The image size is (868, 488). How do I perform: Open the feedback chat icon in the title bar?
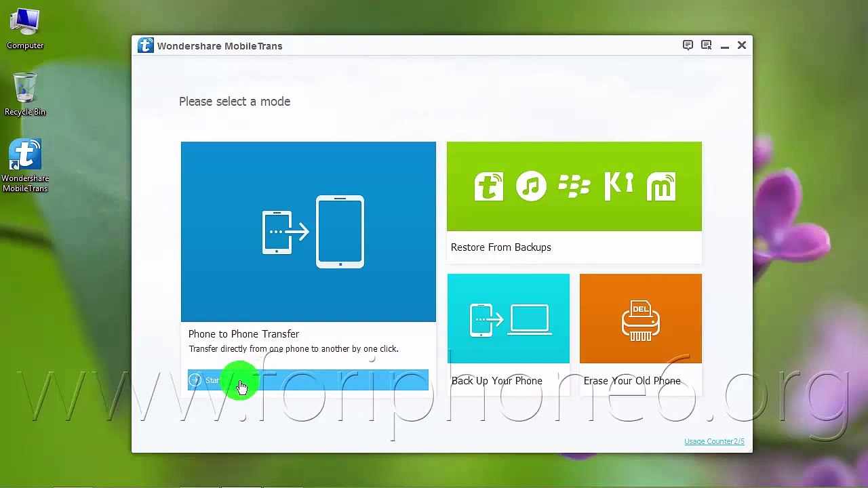tap(688, 45)
